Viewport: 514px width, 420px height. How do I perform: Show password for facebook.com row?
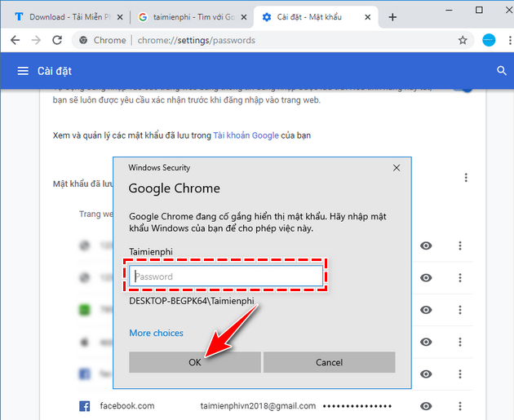(426, 406)
